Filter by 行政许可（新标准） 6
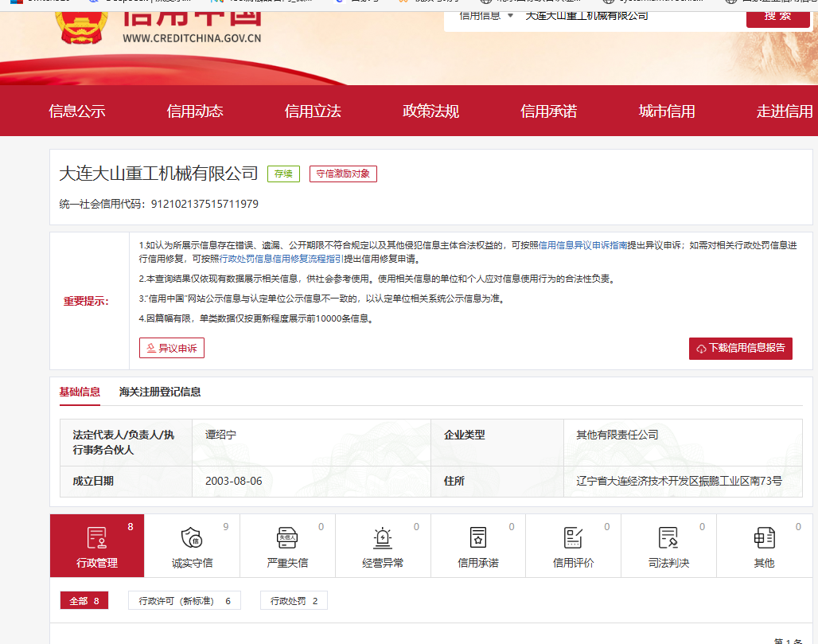Screen dimensions: 818x644 point(185,601)
